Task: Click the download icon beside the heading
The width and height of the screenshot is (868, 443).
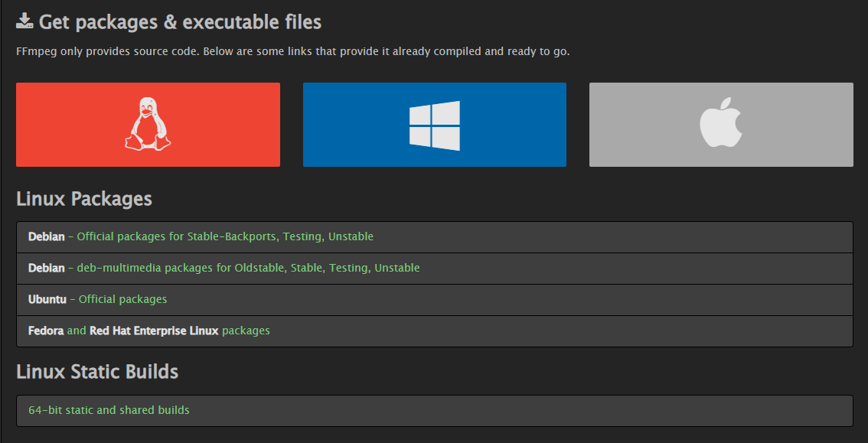Action: coord(24,21)
